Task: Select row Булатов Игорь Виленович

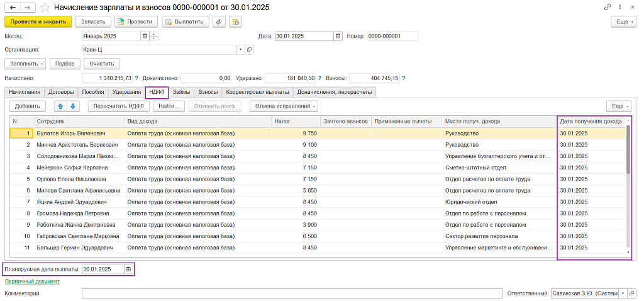Action: point(318,133)
